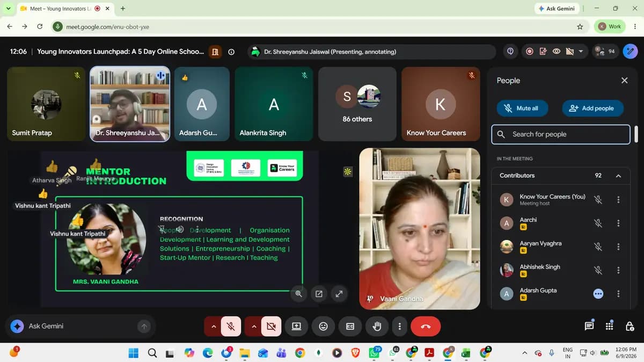Open the activities grid icon
Screen dimensions: 644x362
pyautogui.click(x=609, y=326)
